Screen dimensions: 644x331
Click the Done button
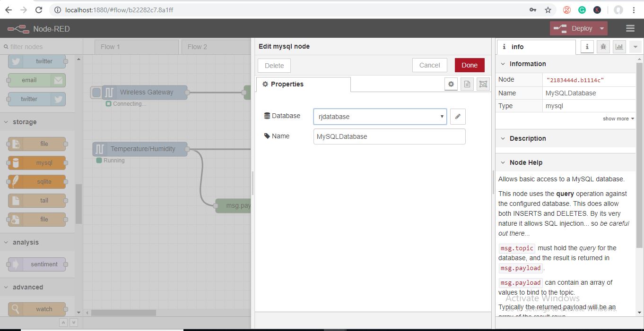[470, 65]
